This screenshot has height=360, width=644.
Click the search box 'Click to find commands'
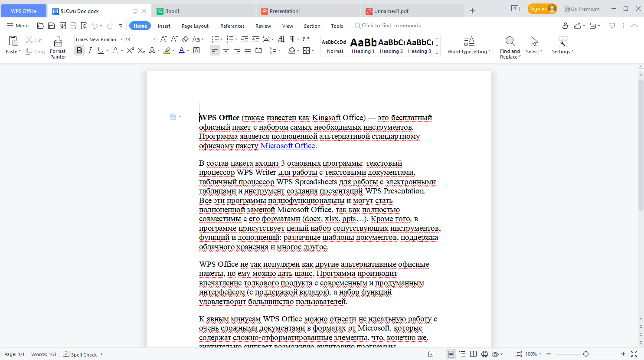tap(388, 26)
